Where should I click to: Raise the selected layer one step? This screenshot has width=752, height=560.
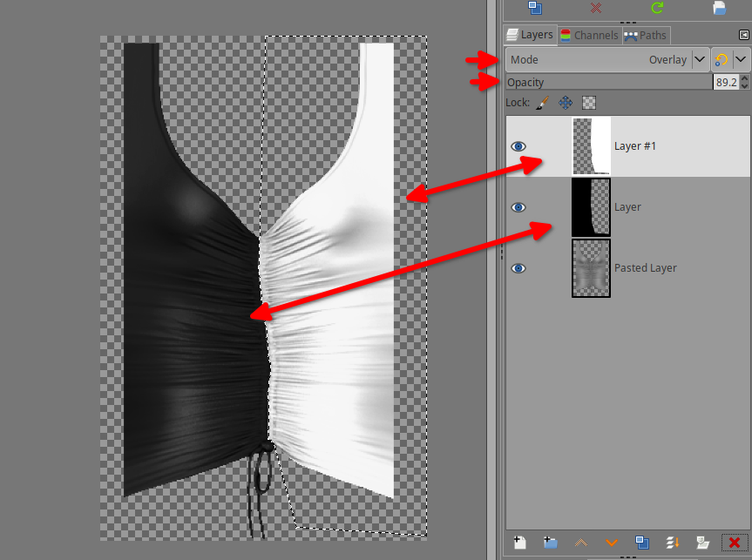[x=581, y=543]
